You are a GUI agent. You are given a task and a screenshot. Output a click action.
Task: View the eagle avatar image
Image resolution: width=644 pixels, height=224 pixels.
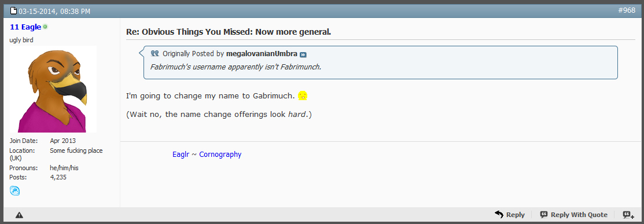[53, 89]
